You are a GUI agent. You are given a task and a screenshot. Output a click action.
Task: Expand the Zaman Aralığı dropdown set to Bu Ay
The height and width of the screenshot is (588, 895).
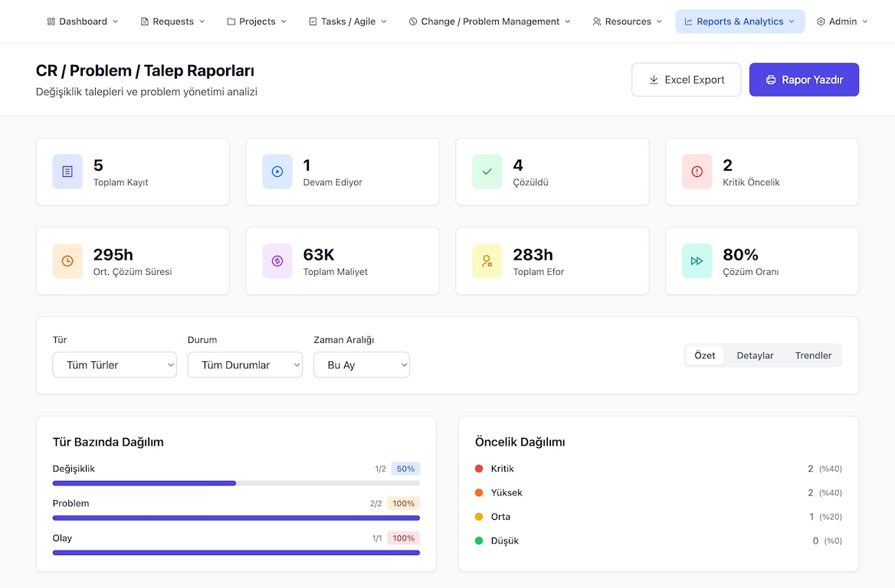pos(362,365)
